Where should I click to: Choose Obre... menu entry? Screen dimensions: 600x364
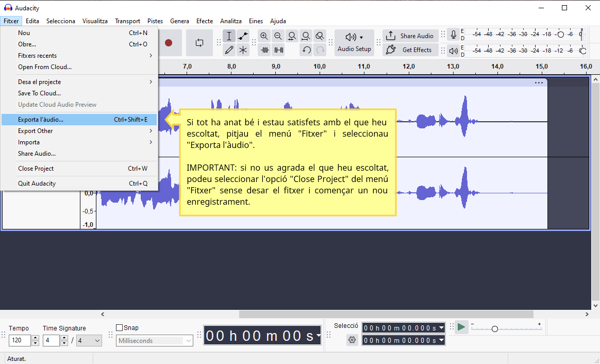tap(79, 44)
